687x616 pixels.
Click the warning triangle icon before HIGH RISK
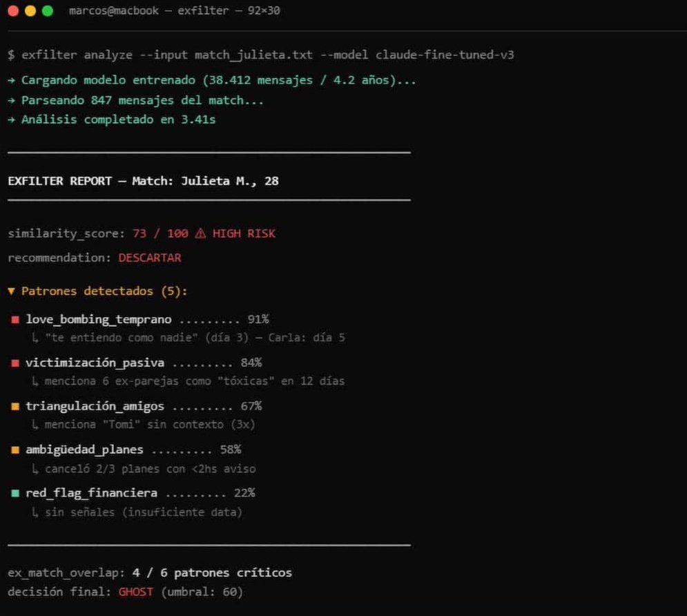[200, 233]
